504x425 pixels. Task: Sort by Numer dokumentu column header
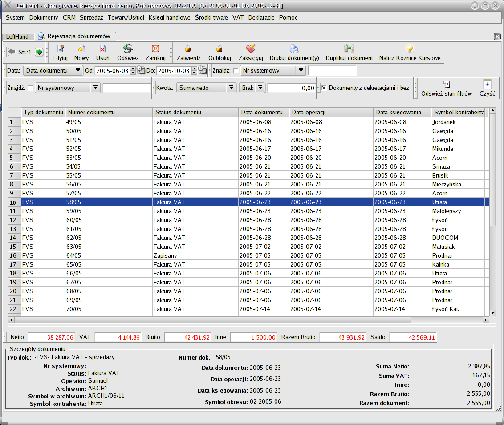(109, 113)
